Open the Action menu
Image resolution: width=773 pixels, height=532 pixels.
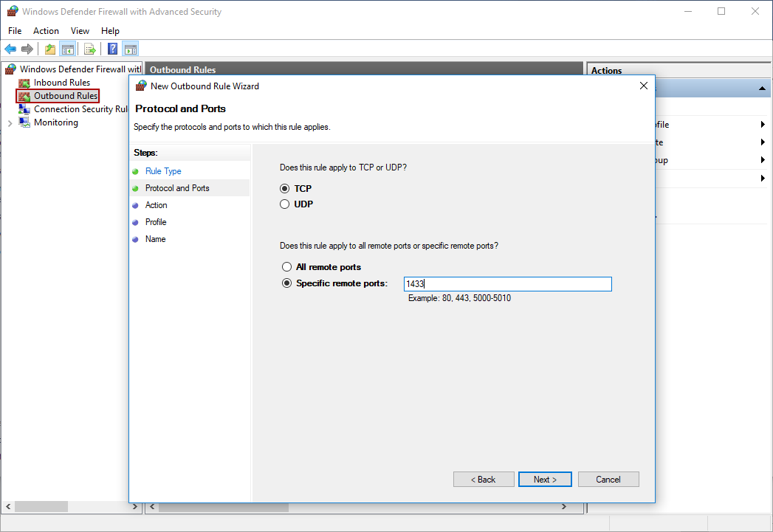point(46,31)
